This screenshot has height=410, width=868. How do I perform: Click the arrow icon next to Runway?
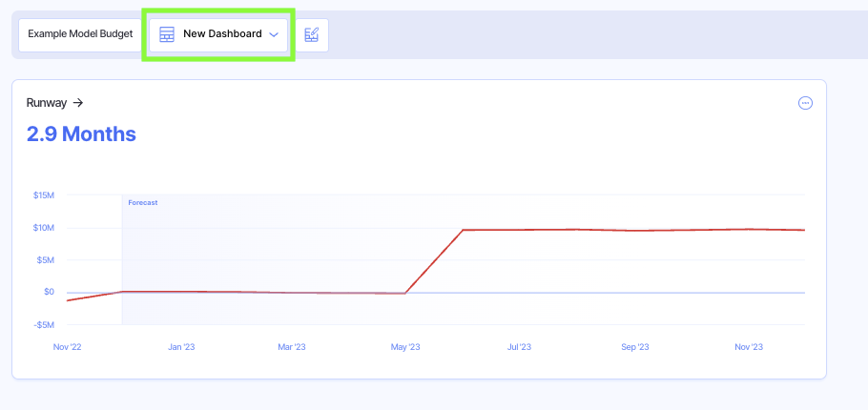[x=78, y=103]
